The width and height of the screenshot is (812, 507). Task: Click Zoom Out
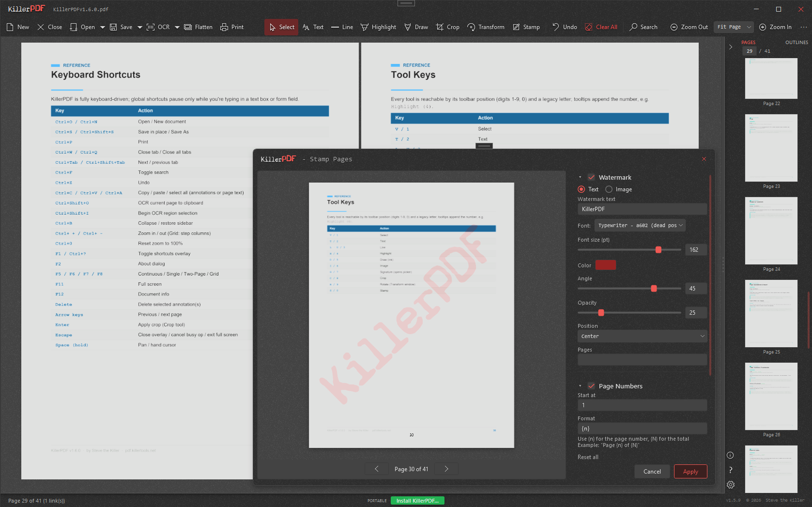pyautogui.click(x=689, y=27)
